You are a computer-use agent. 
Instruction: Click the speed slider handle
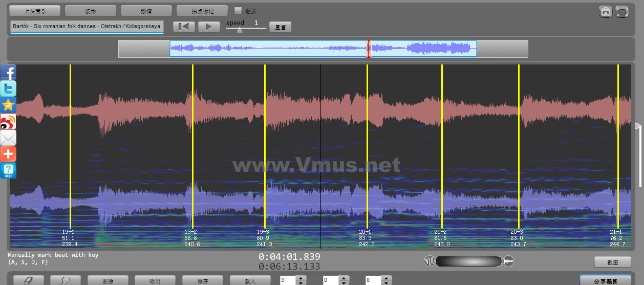click(x=239, y=30)
